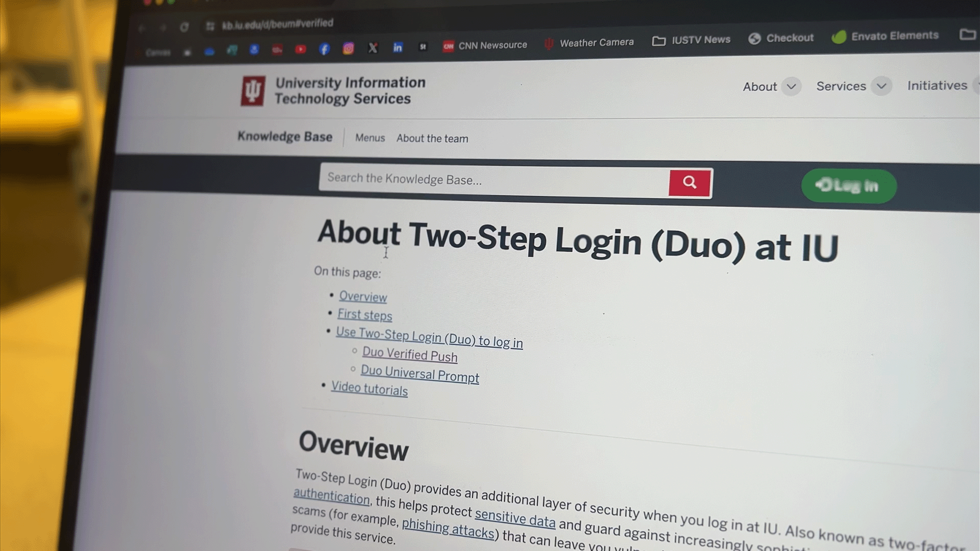Screen dimensions: 980x551
Task: Click the LinkedIn icon in bookmarks bar
Action: 397,48
